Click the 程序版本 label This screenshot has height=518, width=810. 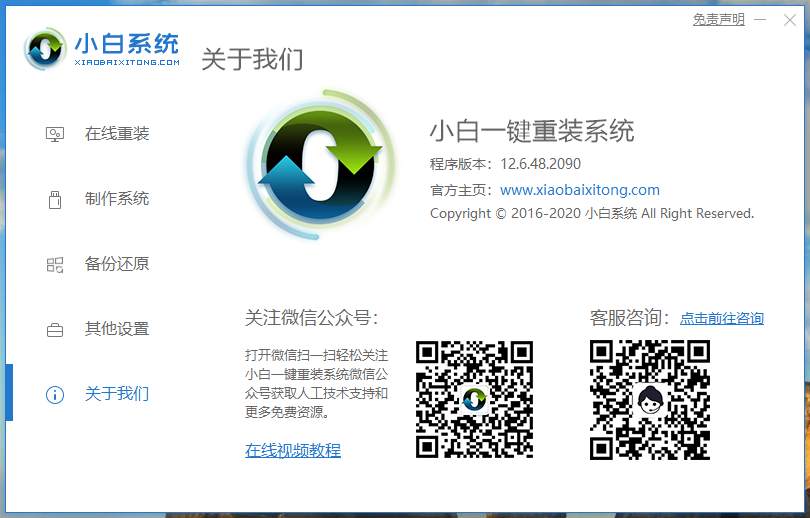pos(461,164)
